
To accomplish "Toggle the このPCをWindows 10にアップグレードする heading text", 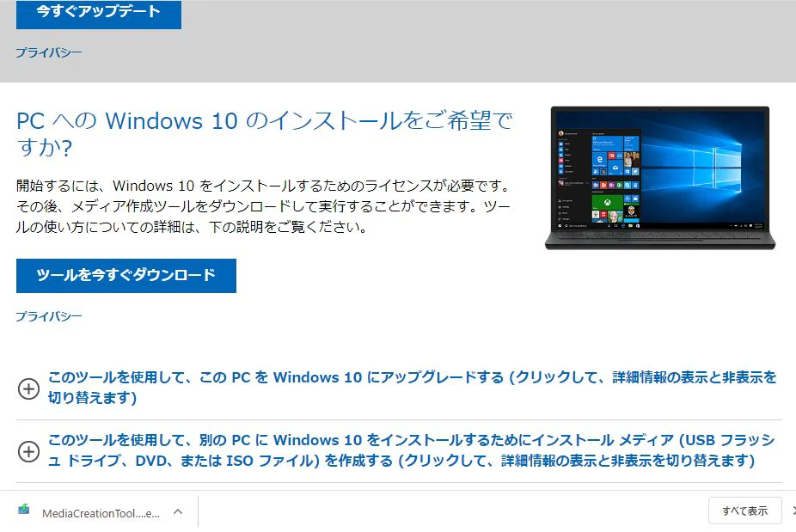I will click(x=413, y=388).
